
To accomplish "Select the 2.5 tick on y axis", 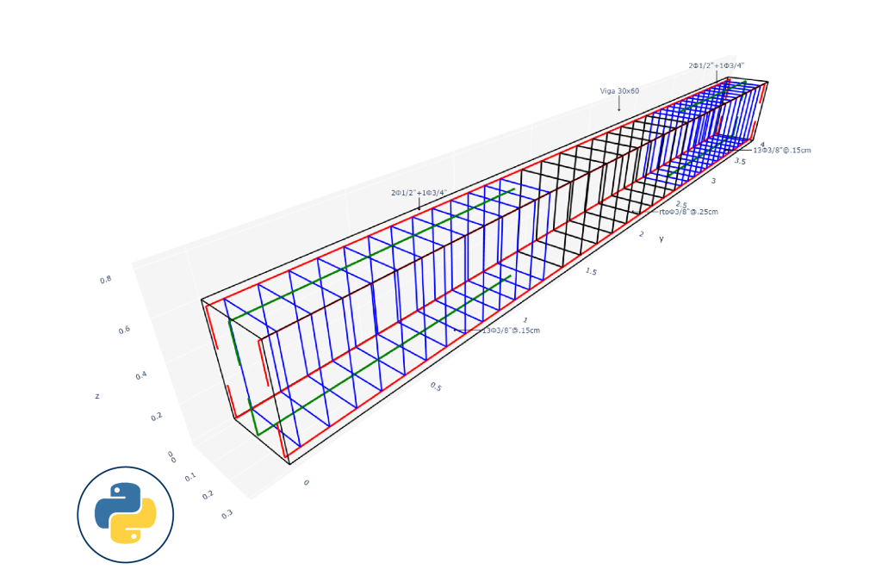I will click(681, 204).
